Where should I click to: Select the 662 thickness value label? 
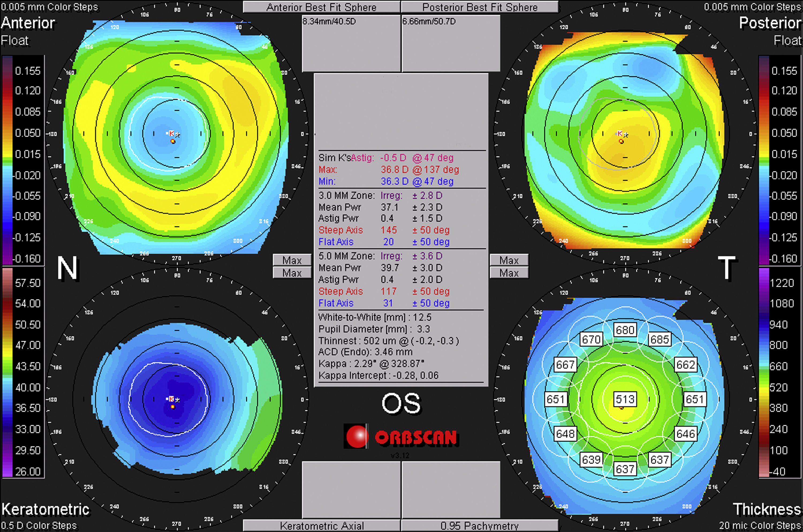(685, 365)
